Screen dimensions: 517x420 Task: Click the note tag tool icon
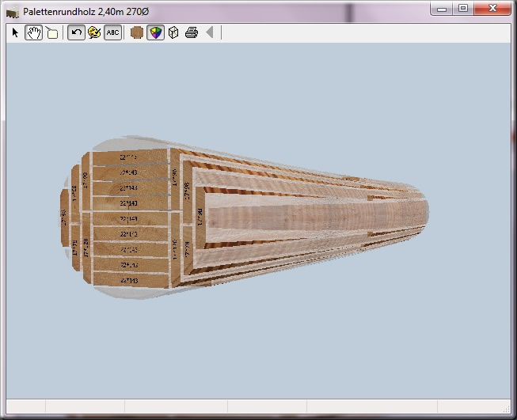pyautogui.click(x=51, y=32)
